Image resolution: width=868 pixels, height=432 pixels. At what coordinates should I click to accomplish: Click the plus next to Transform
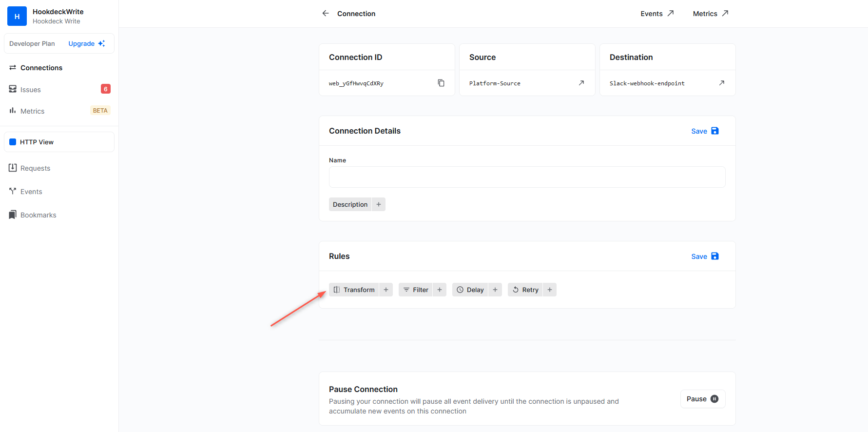[386, 290]
